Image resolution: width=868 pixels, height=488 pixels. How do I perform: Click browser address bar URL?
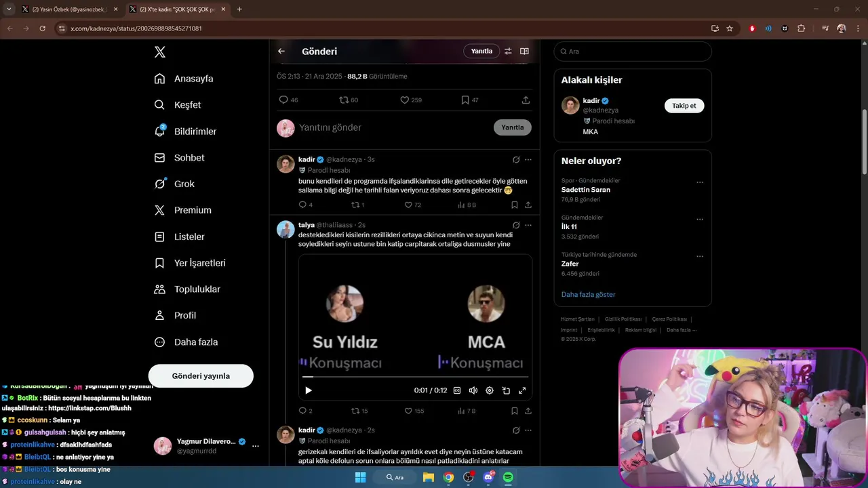pos(136,28)
